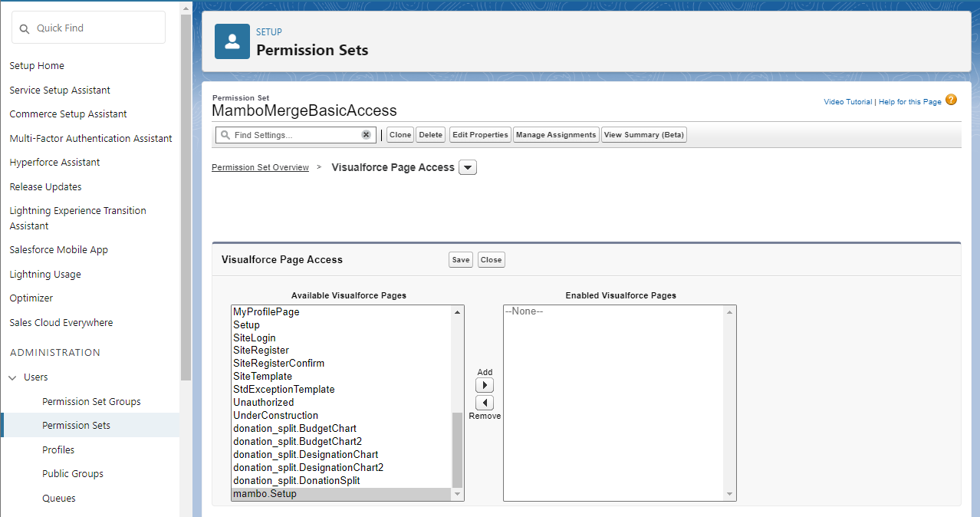Screen dimensions: 980x517
Task: Clear the Find Settings search field
Action: tap(366, 135)
